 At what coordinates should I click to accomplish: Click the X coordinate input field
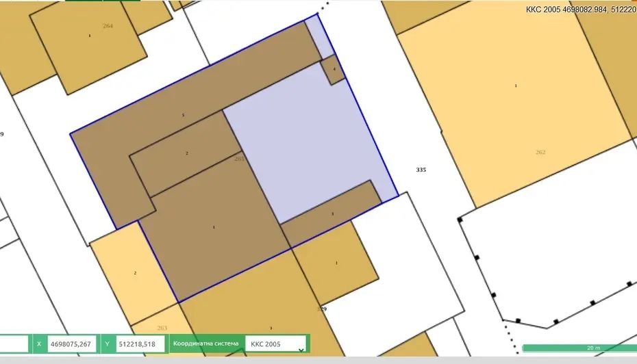[72, 343]
